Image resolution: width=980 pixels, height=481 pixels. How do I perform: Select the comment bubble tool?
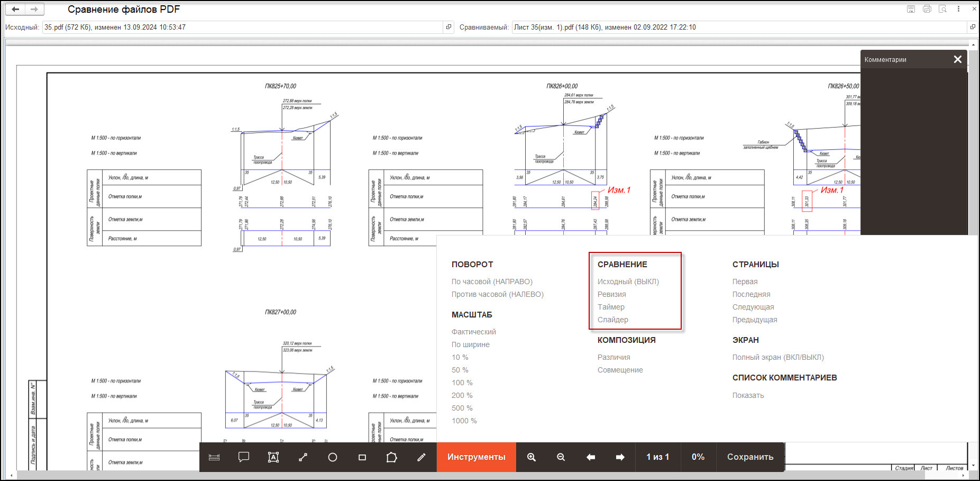coord(244,457)
